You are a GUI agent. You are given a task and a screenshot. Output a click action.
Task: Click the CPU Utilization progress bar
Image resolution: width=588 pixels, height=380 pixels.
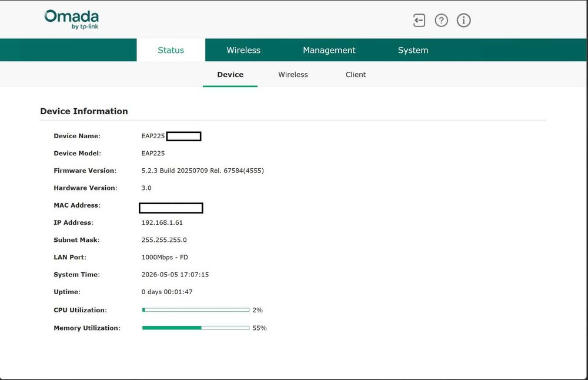[196, 310]
